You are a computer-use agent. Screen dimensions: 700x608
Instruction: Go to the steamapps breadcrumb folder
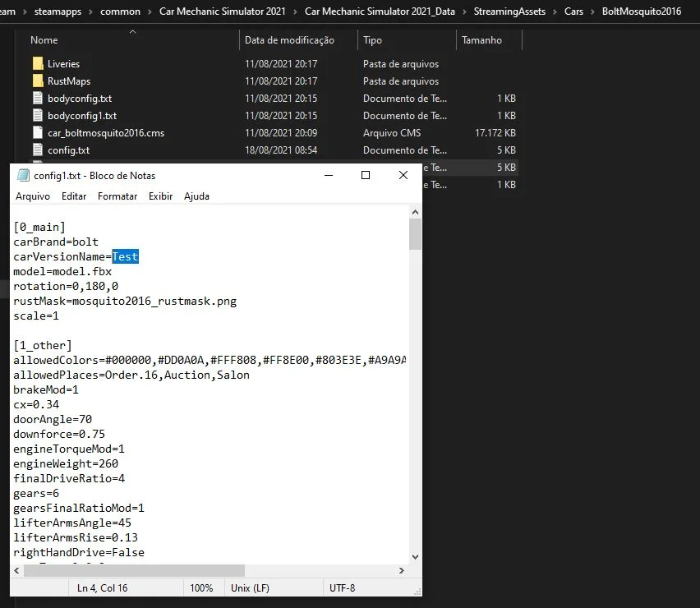click(x=58, y=12)
